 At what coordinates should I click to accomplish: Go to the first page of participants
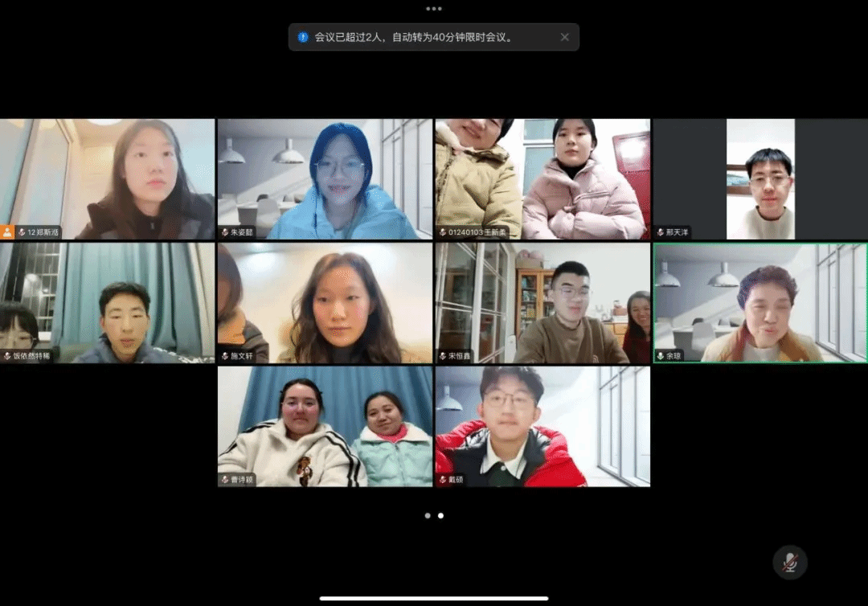428,515
